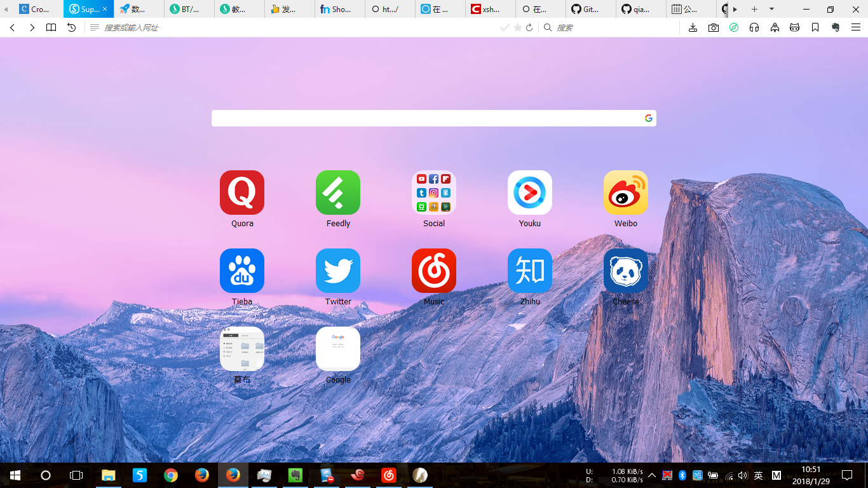Viewport: 868px width, 488px height.
Task: Switch to the Cro... tab
Action: pyautogui.click(x=38, y=10)
